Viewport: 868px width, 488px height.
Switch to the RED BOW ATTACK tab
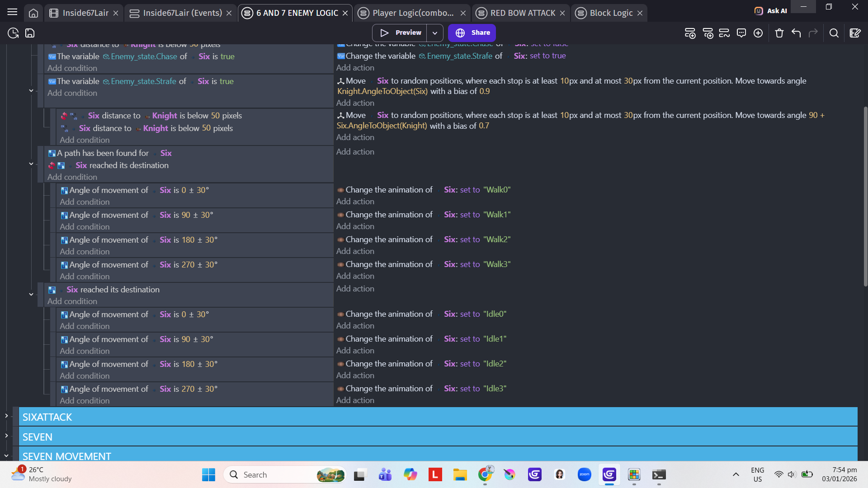click(x=522, y=13)
